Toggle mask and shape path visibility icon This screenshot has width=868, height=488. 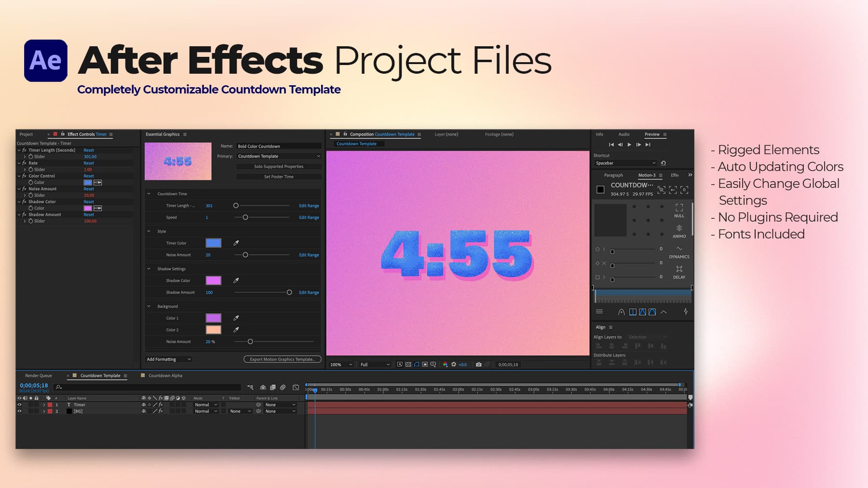click(x=417, y=365)
